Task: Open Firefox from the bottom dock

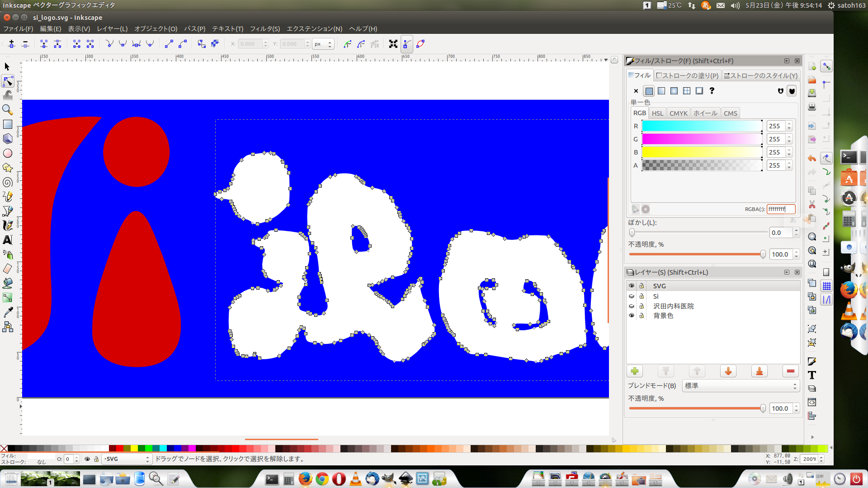Action: pyautogui.click(x=306, y=479)
